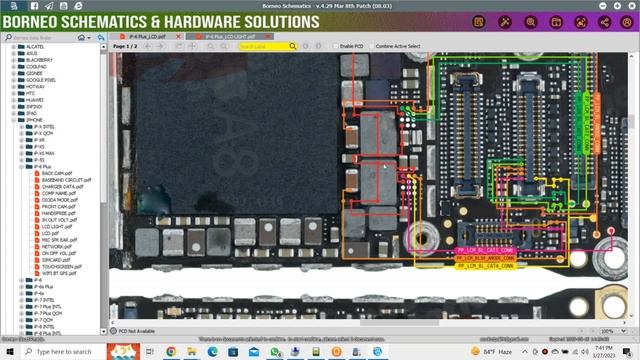Image resolution: width=640 pixels, height=360 pixels.
Task: Click the Facebook icon in title bar
Action: coord(34,6)
